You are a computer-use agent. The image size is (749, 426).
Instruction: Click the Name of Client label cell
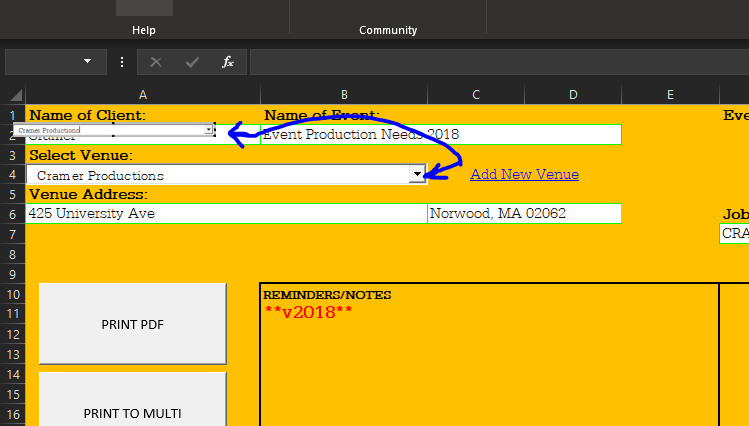(143, 115)
